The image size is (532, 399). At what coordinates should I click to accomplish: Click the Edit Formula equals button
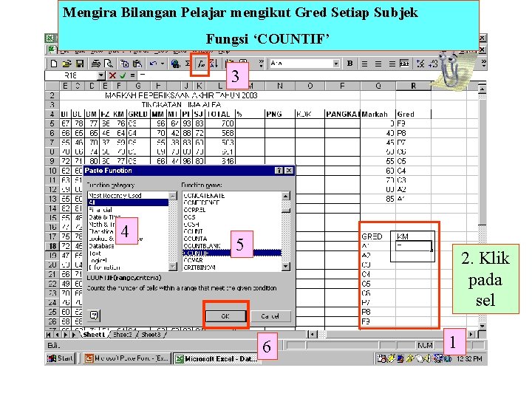[x=132, y=75]
